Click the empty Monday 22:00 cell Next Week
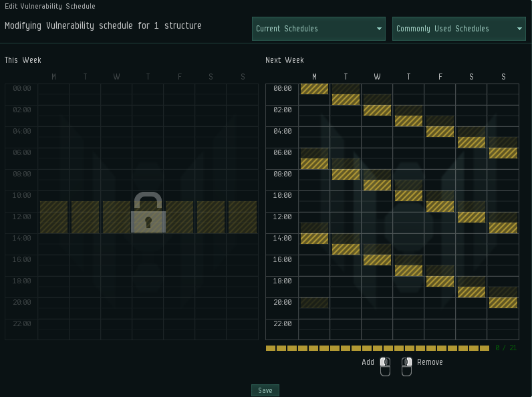 point(314,324)
